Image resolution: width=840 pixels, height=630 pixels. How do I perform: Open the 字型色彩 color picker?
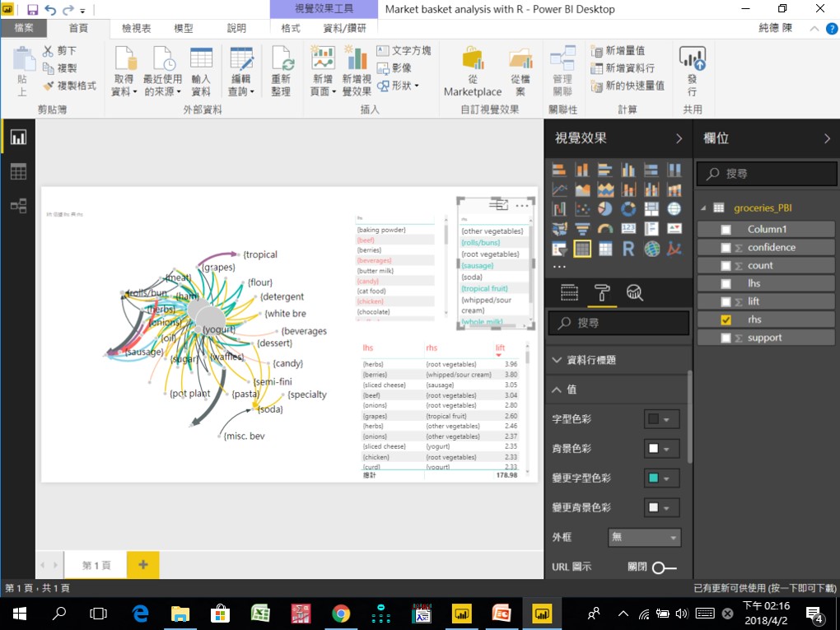click(x=661, y=419)
